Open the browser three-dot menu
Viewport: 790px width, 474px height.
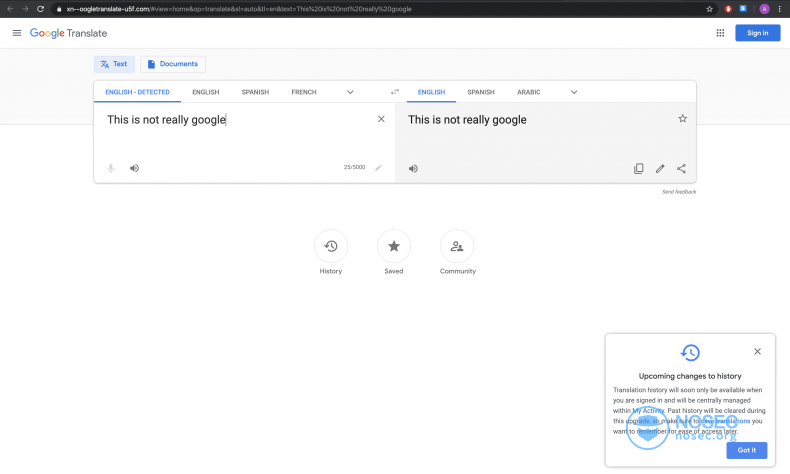pyautogui.click(x=779, y=9)
